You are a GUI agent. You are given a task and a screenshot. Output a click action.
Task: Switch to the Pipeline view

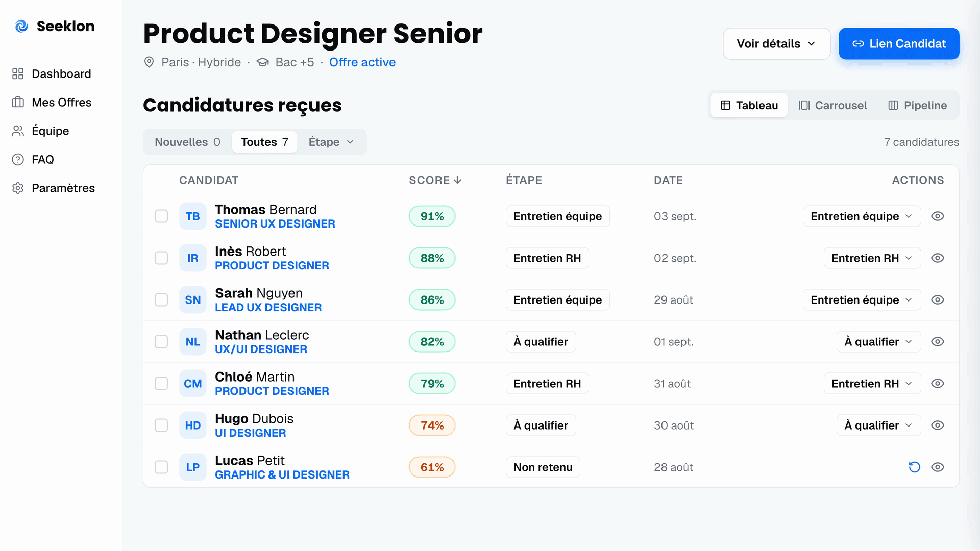tap(917, 105)
